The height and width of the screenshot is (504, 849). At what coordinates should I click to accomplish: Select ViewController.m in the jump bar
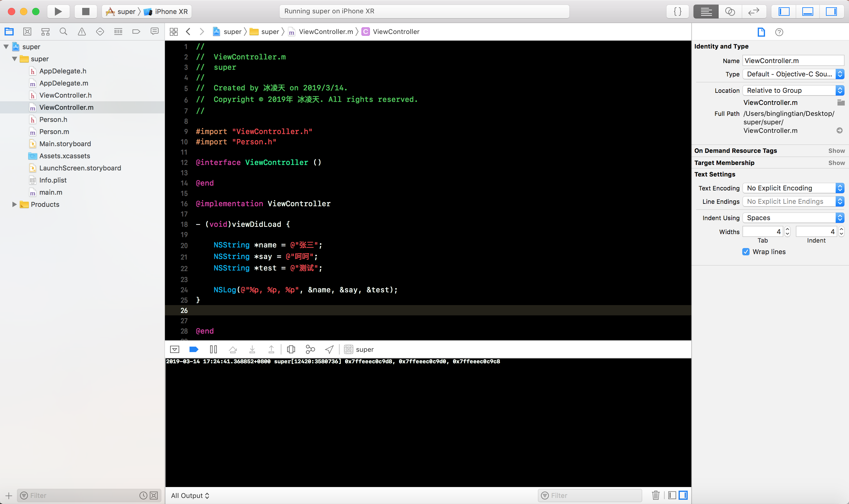(x=325, y=32)
